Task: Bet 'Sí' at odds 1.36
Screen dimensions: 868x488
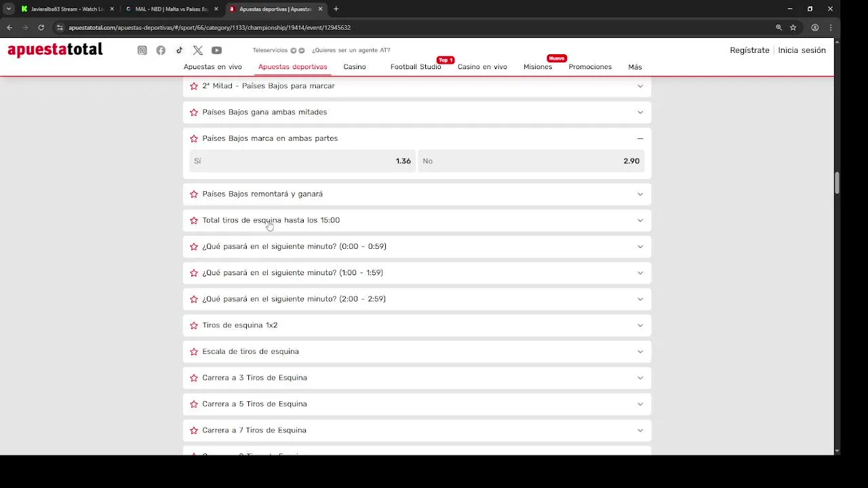Action: [x=302, y=161]
